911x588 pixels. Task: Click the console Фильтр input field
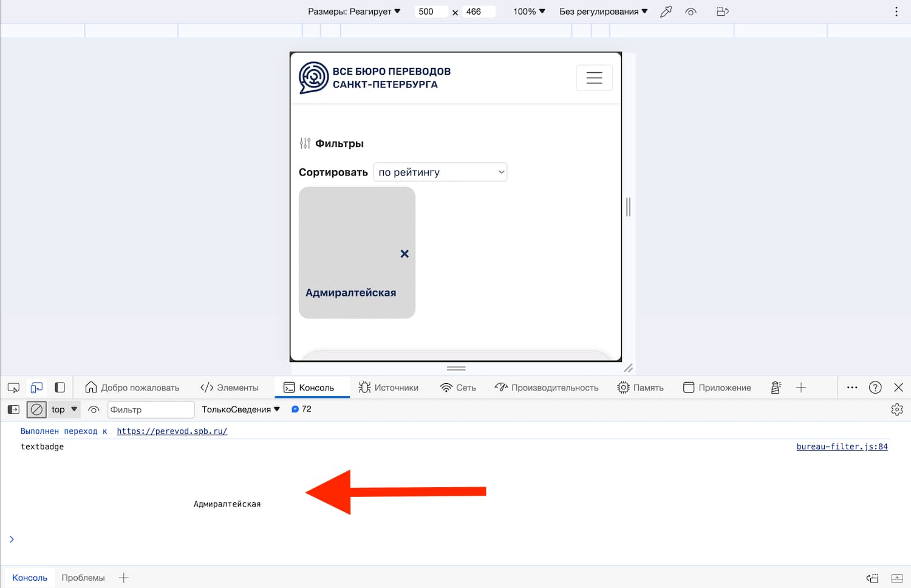(x=151, y=409)
